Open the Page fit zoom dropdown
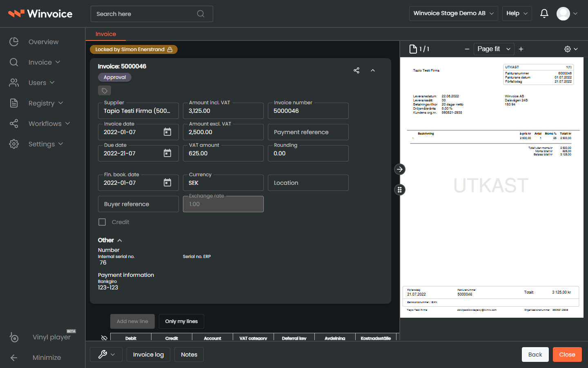The image size is (588, 368). [x=494, y=49]
